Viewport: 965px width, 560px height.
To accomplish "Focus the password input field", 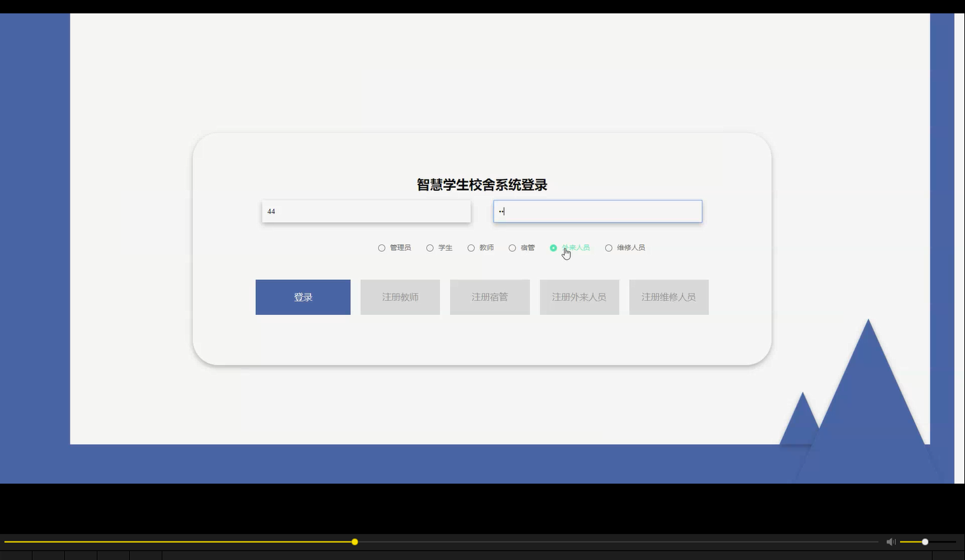I will pos(597,211).
